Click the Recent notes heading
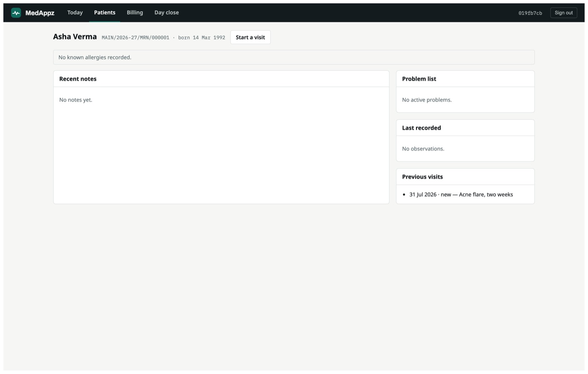The height and width of the screenshot is (374, 588). 78,79
